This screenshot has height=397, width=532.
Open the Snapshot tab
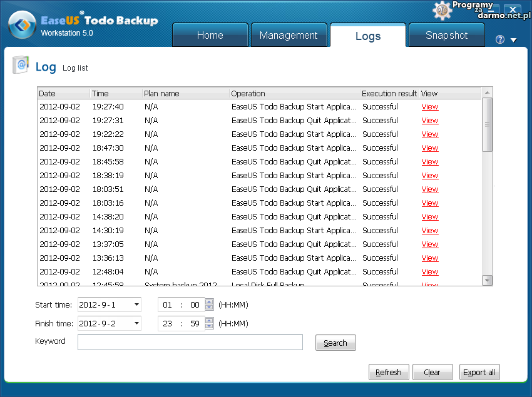[446, 36]
